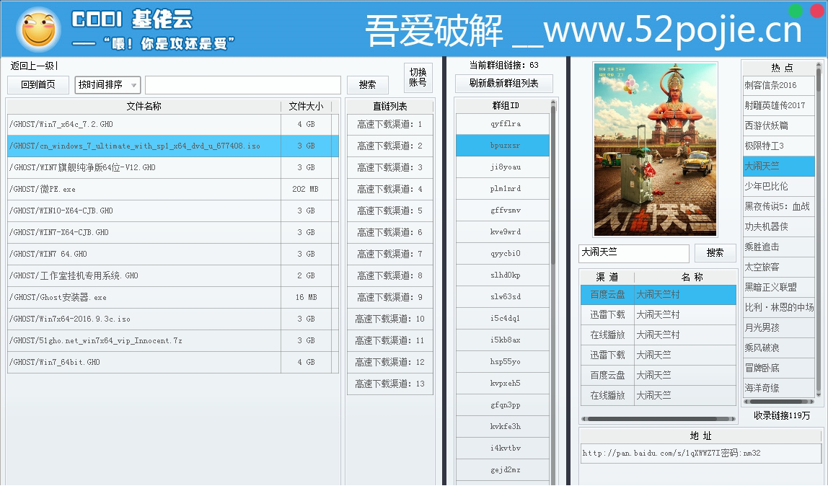Select group ID ji8yoau
Viewport: 828px width, 504px height.
(503, 167)
